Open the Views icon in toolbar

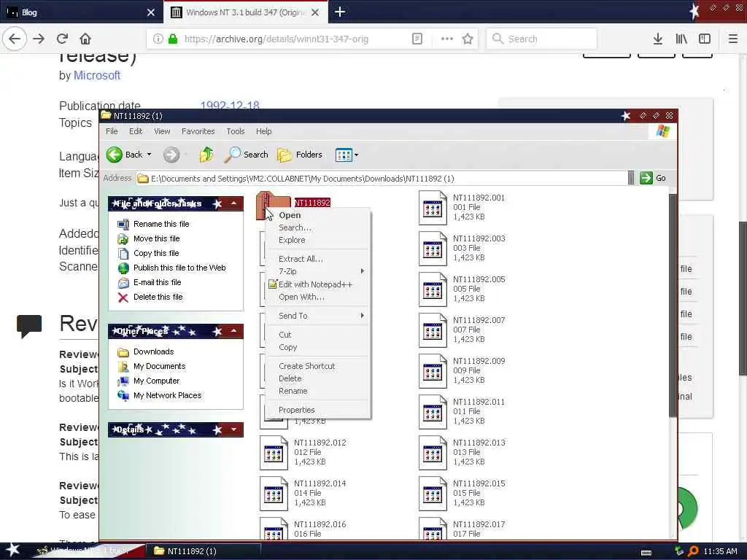[x=343, y=155]
